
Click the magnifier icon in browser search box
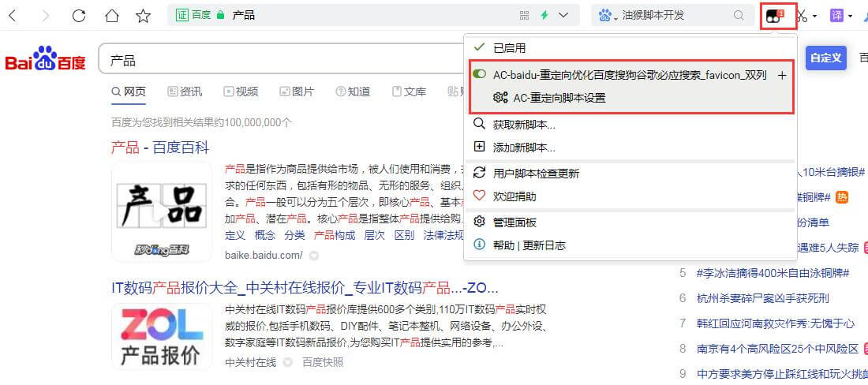739,16
